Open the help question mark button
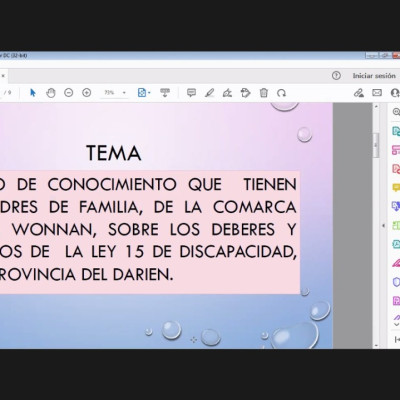Screen dimensions: 400x400 pyautogui.click(x=336, y=76)
